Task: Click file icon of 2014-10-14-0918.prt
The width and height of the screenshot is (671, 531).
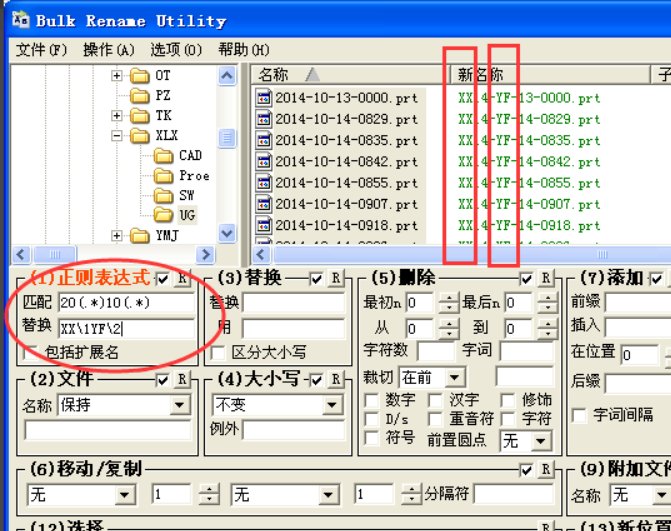Action: [264, 225]
